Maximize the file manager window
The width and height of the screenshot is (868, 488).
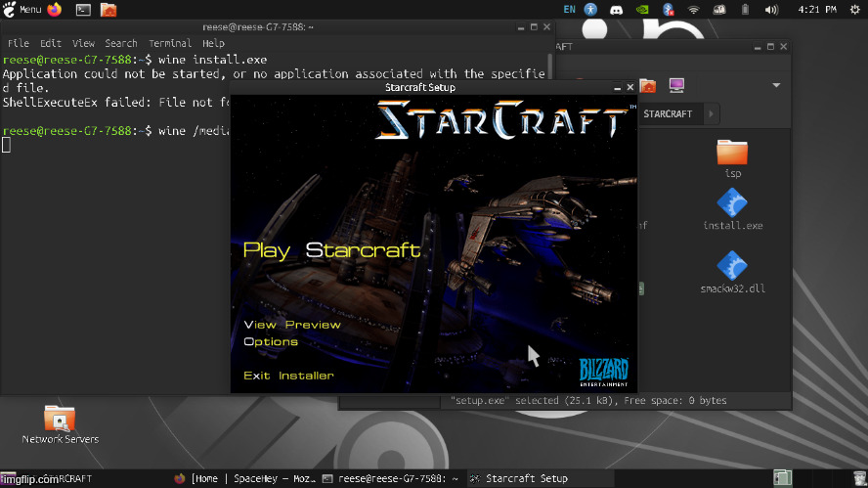coord(770,47)
